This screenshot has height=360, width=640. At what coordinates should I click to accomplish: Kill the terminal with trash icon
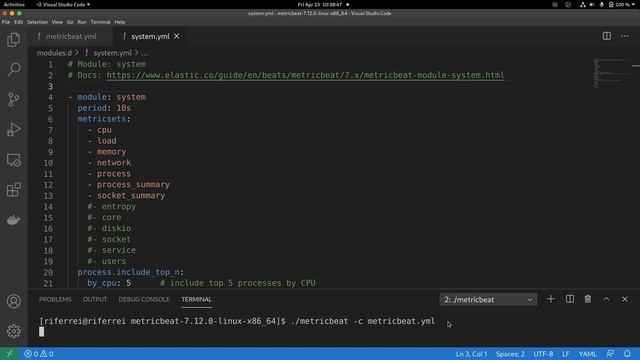(588, 299)
